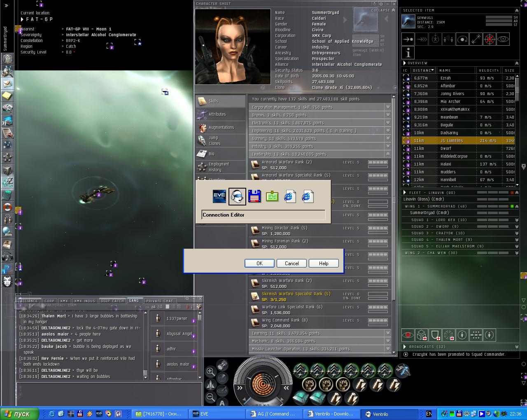Click the SummerDryad character portrait
The width and height of the screenshot is (527, 420).
[x=233, y=47]
